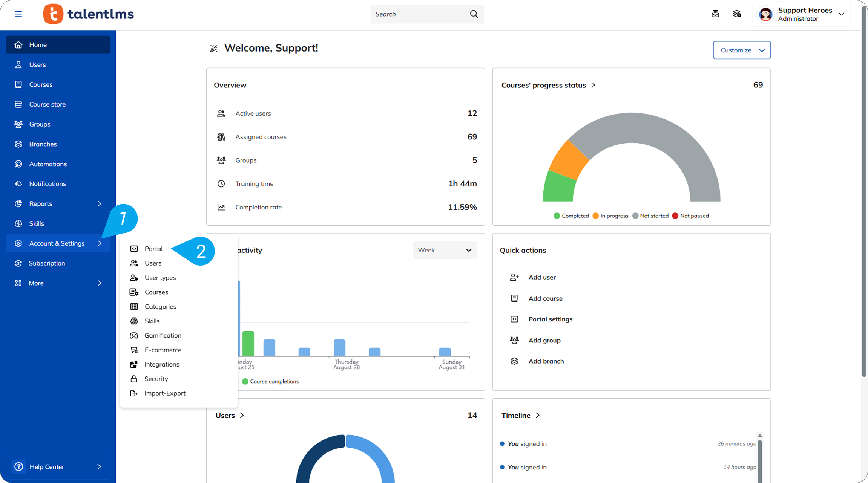Select Gamification from the settings submenu
This screenshot has height=483, width=868.
click(163, 335)
